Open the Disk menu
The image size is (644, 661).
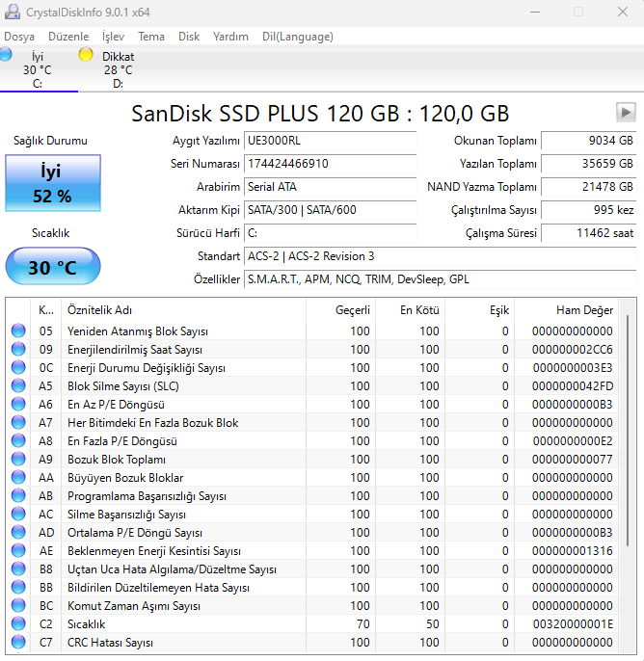point(189,37)
